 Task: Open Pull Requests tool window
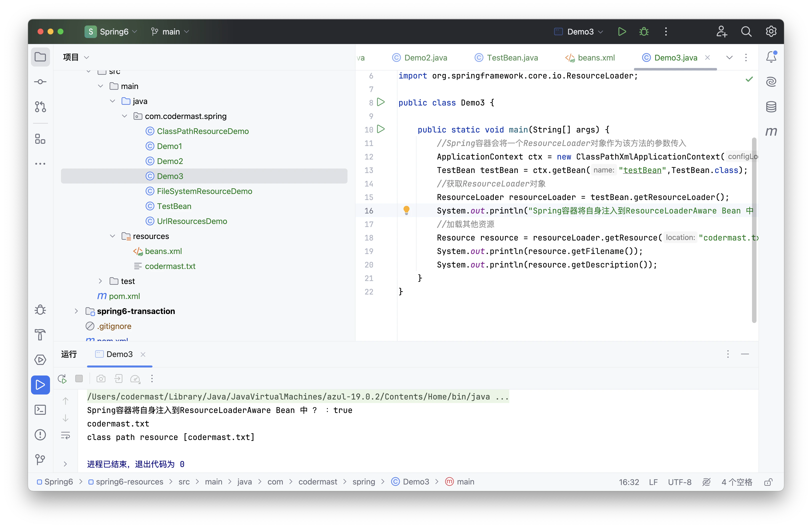(x=40, y=107)
